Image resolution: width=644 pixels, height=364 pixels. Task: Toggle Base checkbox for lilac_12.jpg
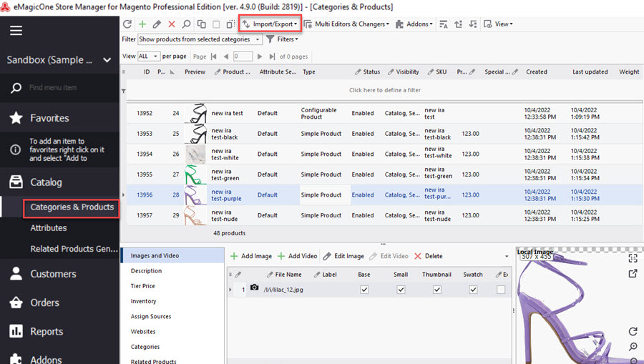tap(364, 290)
